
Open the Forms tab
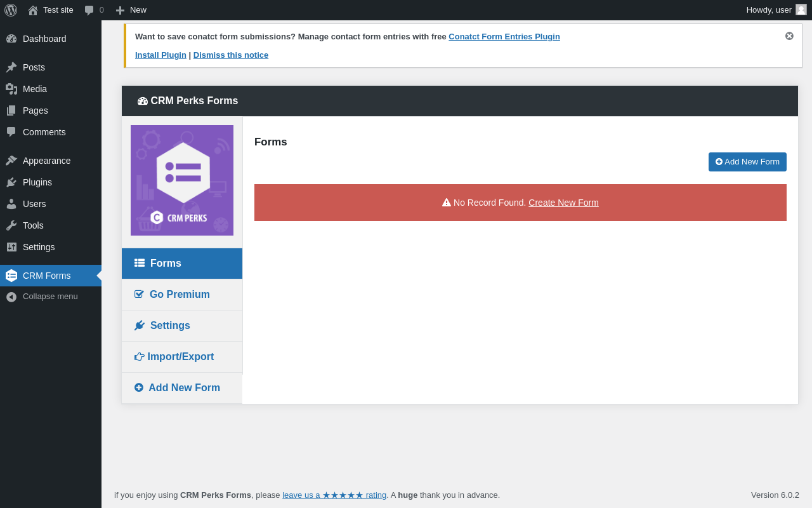182,264
